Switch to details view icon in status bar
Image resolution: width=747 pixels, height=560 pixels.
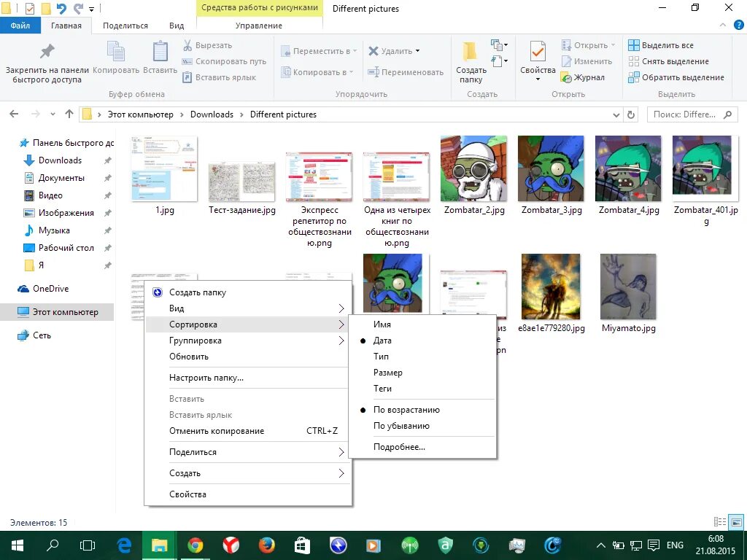tap(720, 522)
